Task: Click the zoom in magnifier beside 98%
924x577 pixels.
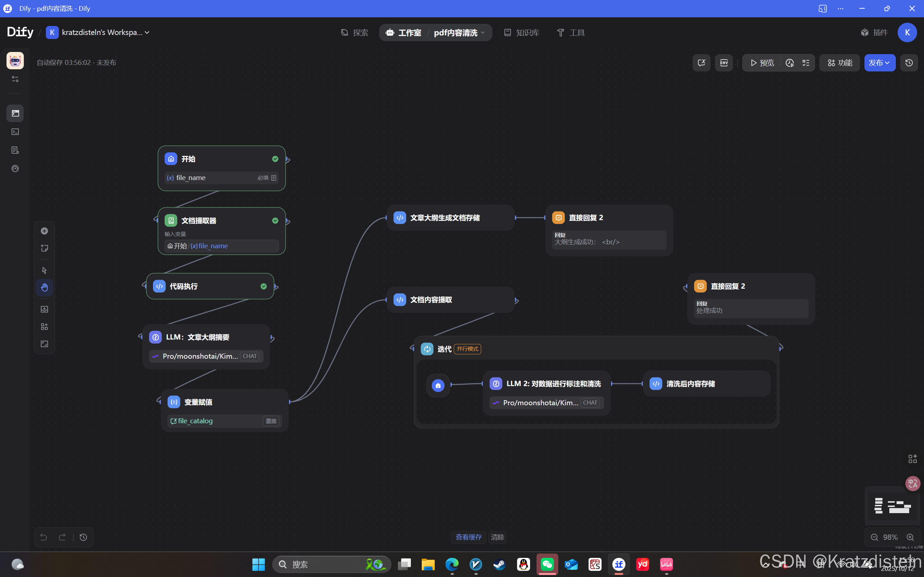Action: [910, 537]
